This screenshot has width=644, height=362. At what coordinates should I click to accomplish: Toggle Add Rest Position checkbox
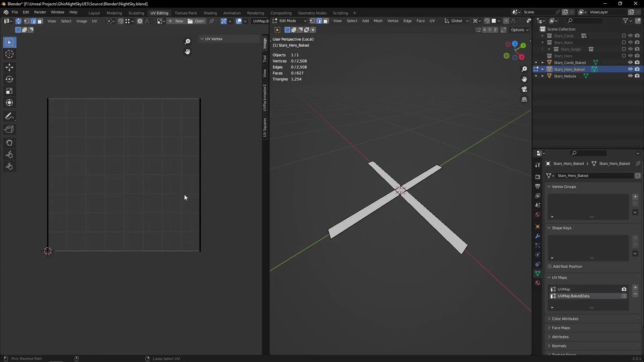click(550, 267)
